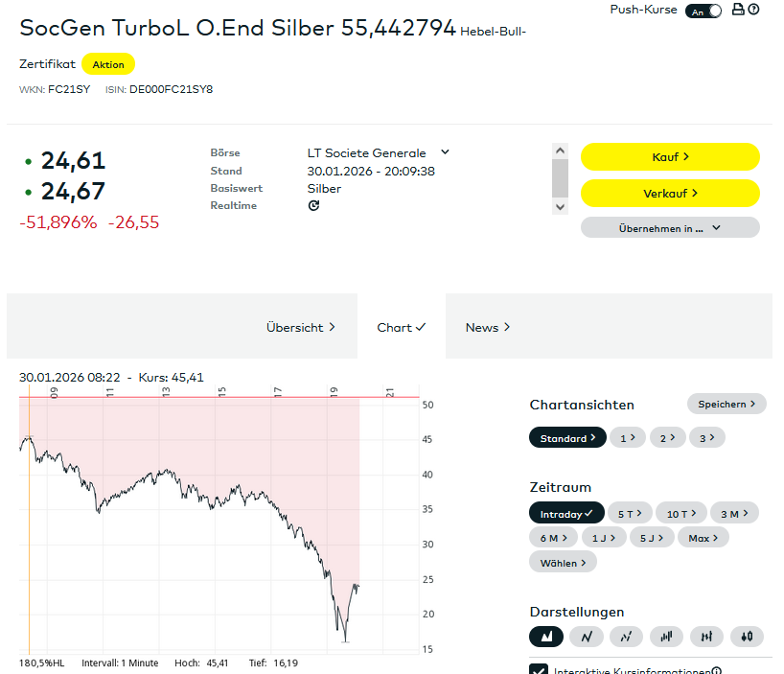Switch to the Übersicht tab
The width and height of the screenshot is (784, 674).
tap(301, 327)
